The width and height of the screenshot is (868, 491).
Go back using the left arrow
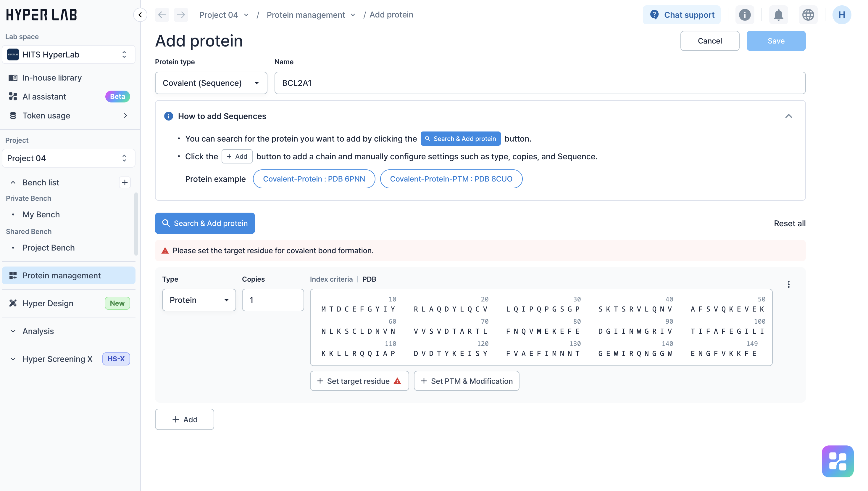[x=162, y=15]
